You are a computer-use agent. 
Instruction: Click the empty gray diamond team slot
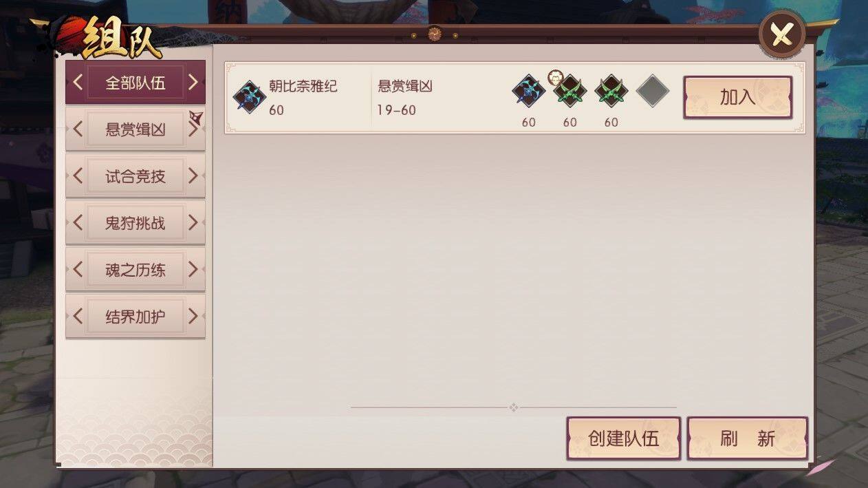(x=653, y=91)
